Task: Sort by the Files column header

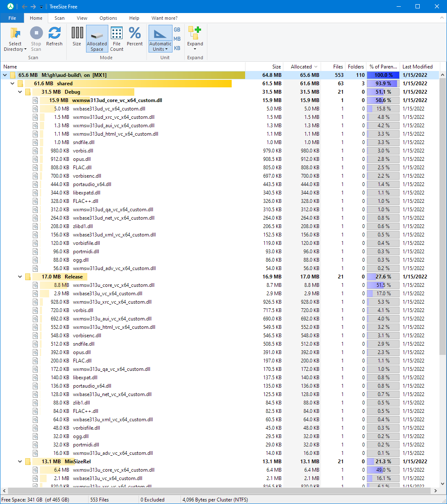Action: [x=333, y=66]
